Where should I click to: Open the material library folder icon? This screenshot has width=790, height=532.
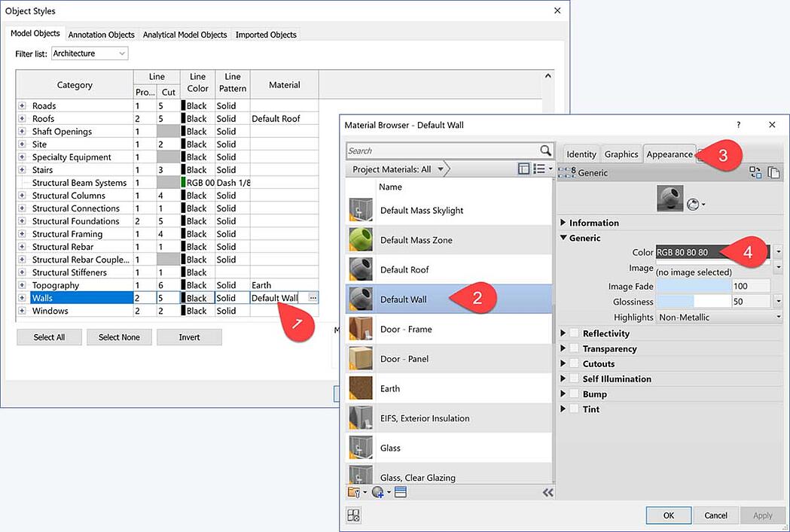tap(354, 492)
